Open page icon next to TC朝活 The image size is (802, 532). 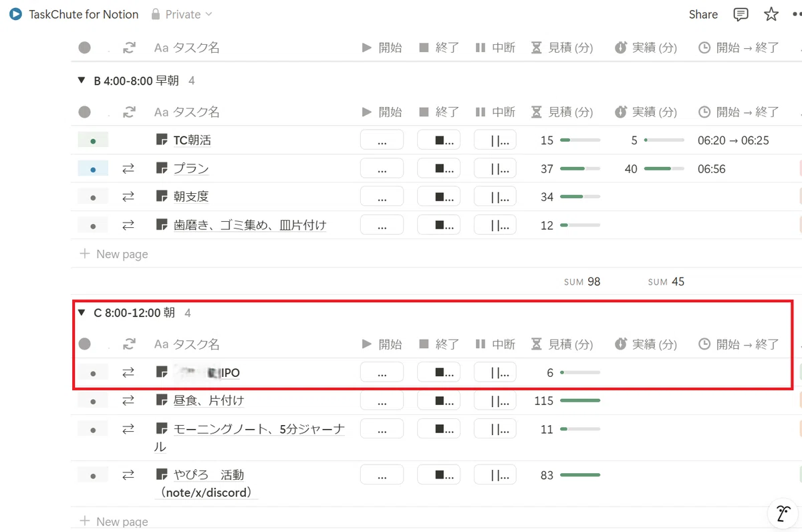[161, 140]
